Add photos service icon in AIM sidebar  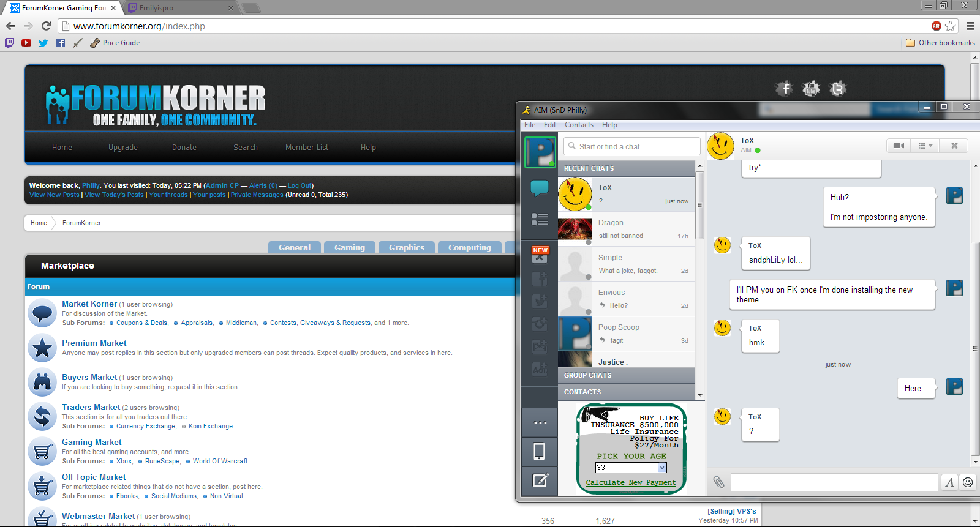pos(540,346)
